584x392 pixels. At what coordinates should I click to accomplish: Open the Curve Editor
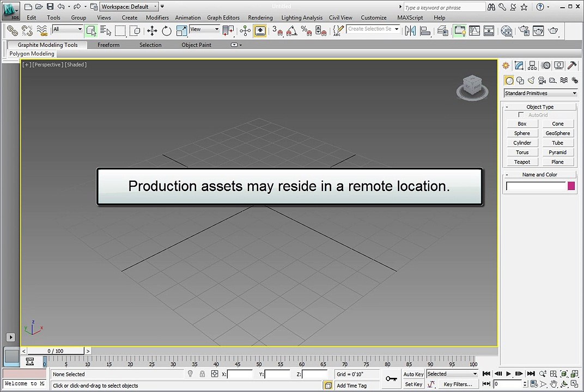click(x=474, y=30)
